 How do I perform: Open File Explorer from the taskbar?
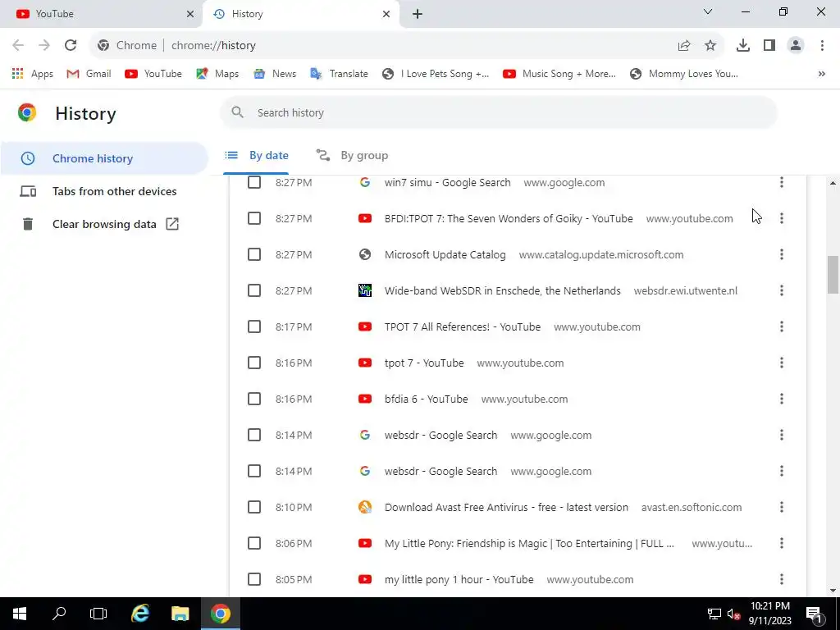click(180, 614)
